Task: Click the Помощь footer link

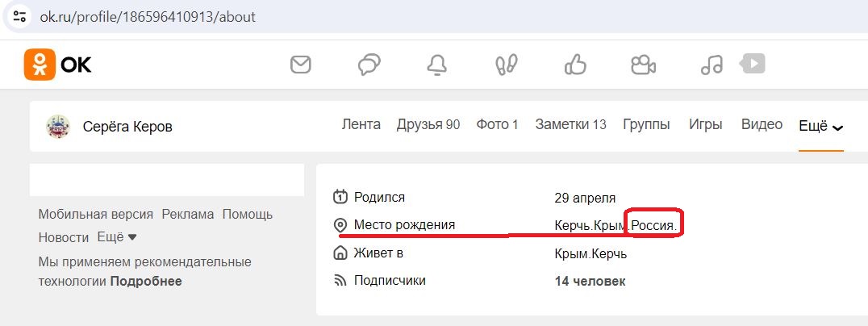Action: (x=248, y=214)
